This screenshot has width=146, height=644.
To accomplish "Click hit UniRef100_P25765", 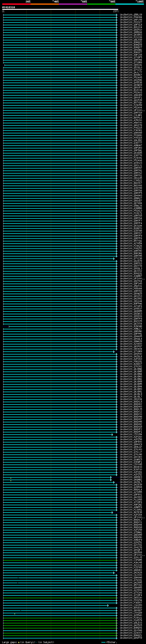I will coord(131,567).
